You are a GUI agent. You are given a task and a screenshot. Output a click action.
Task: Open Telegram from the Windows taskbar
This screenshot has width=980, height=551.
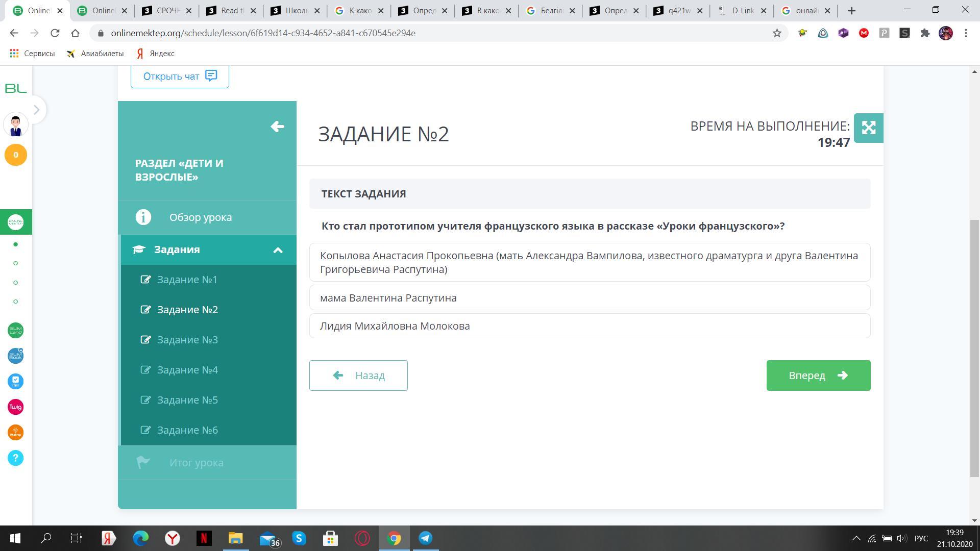[x=425, y=538]
